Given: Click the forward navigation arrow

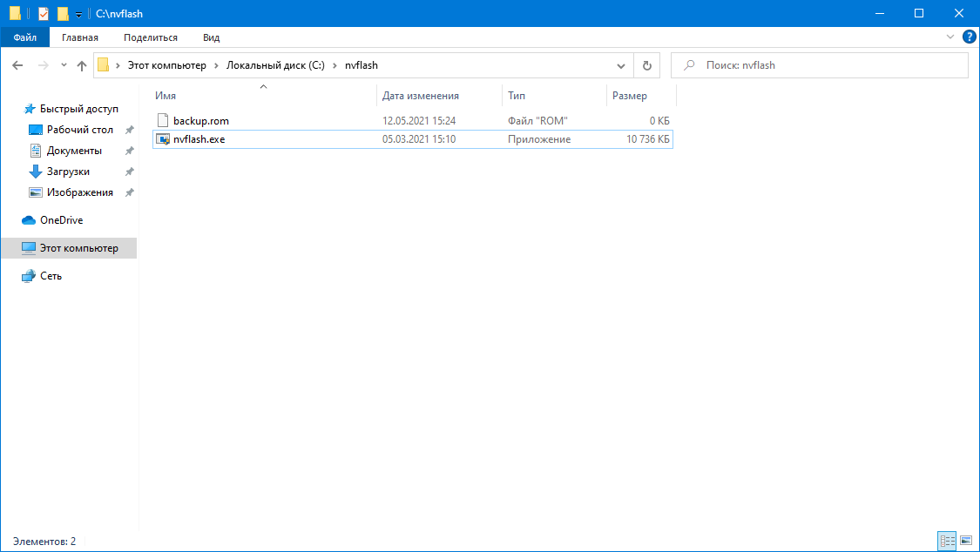Looking at the screenshot, I should pyautogui.click(x=44, y=65).
